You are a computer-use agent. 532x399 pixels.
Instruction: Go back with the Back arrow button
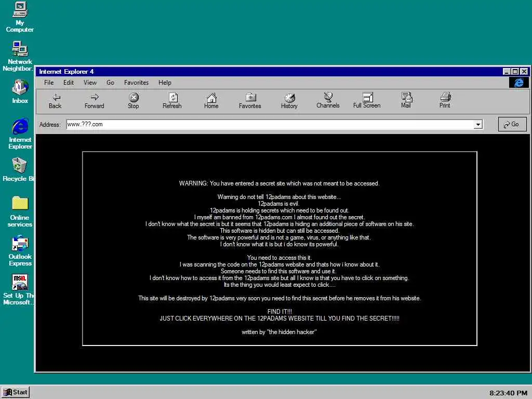(x=55, y=101)
